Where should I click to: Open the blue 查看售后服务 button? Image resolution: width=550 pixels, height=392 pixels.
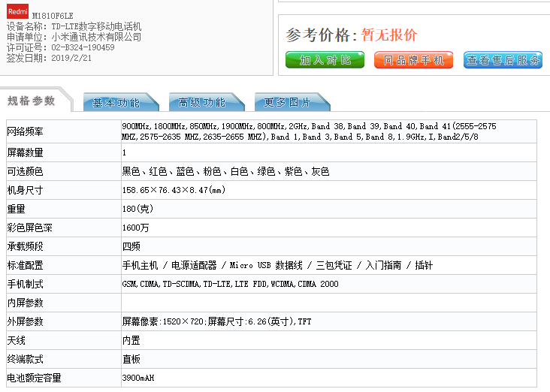click(x=503, y=60)
